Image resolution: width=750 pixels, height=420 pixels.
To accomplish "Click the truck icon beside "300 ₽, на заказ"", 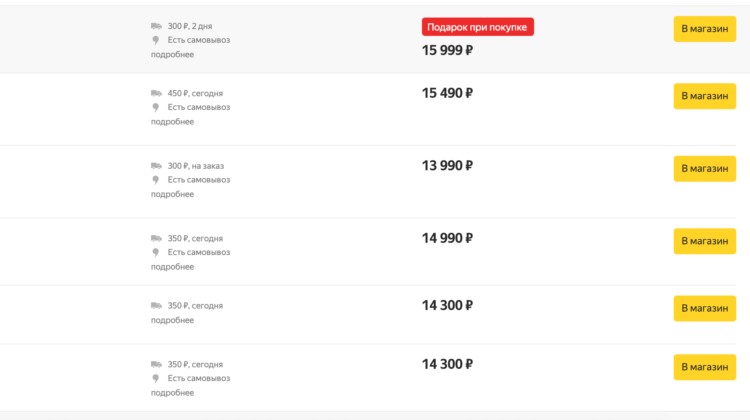I will point(156,166).
